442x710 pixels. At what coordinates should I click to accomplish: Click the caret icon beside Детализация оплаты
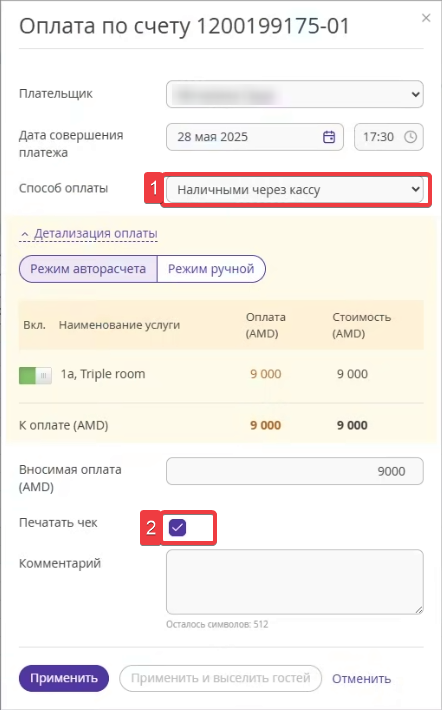25,234
